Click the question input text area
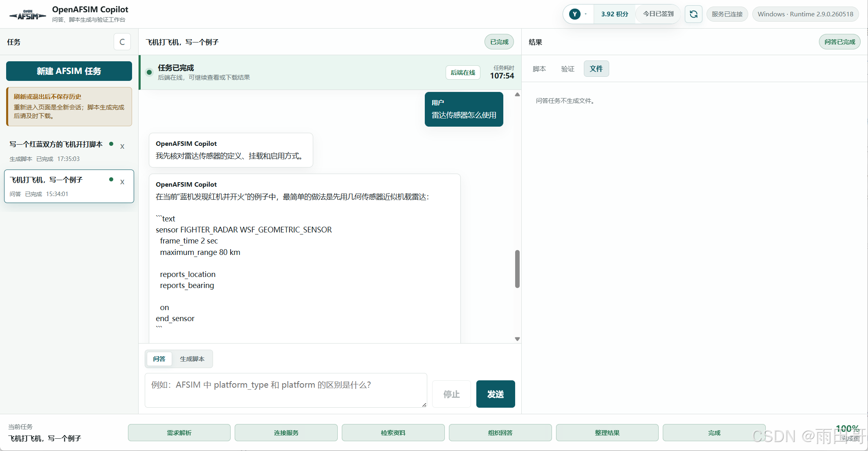 click(286, 390)
